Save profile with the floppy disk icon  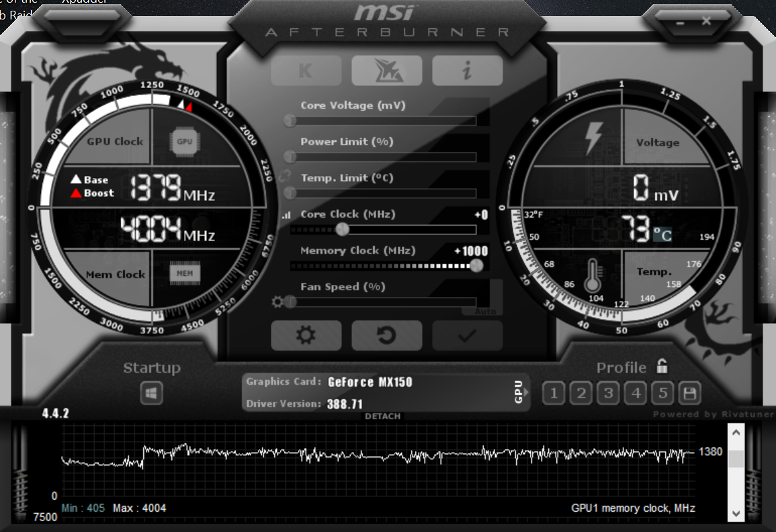coord(690,394)
